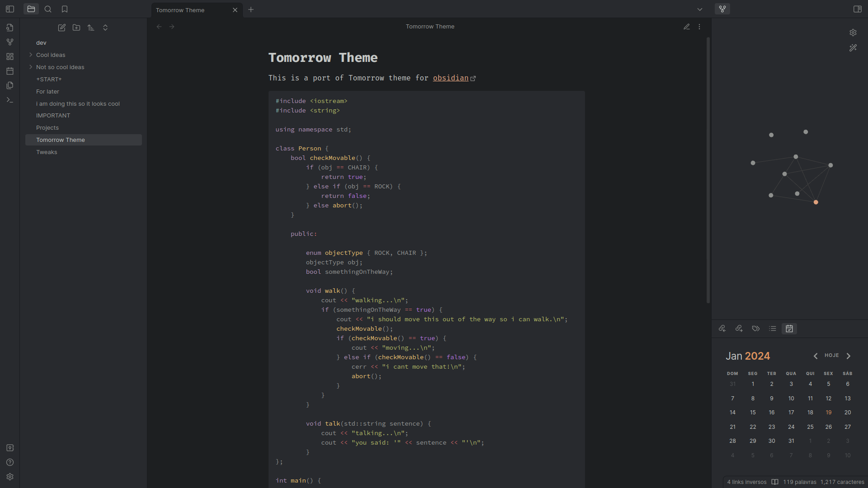Screen dimensions: 868x488
Task: Toggle the left sidebar
Action: tap(10, 9)
